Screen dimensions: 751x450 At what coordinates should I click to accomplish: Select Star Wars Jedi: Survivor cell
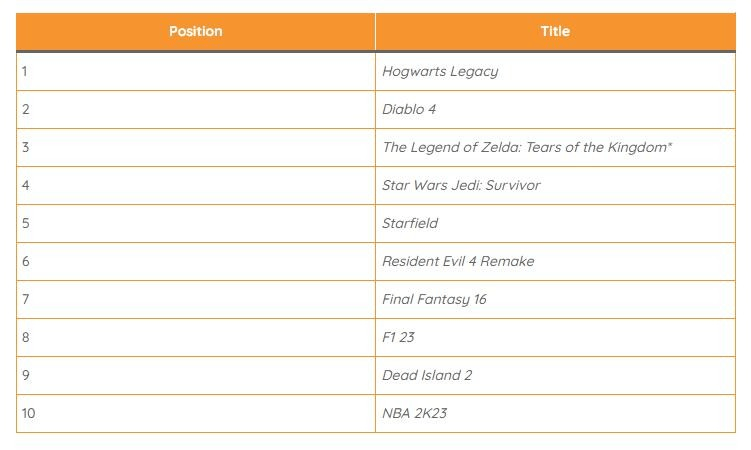555,185
